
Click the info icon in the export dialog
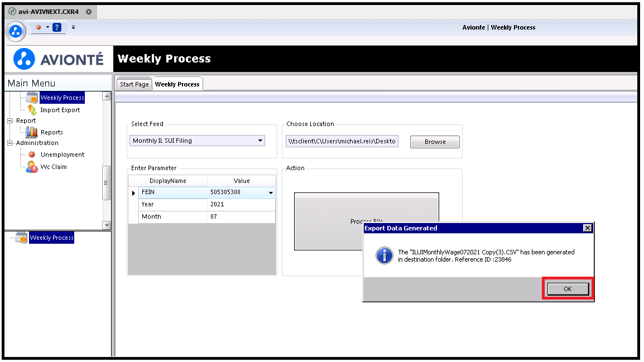[x=385, y=255]
